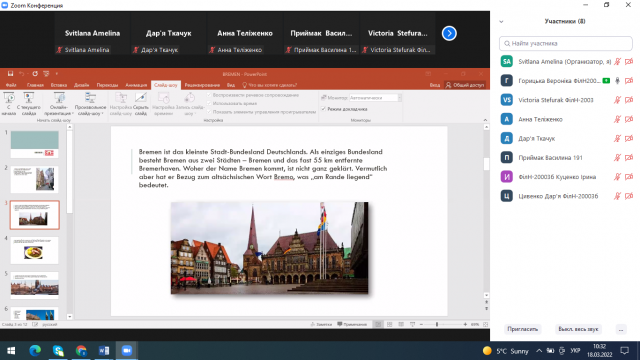Image resolution: width=640 pixels, height=360 pixels.
Task: Click the Заметки button in status bar
Action: tap(321, 324)
